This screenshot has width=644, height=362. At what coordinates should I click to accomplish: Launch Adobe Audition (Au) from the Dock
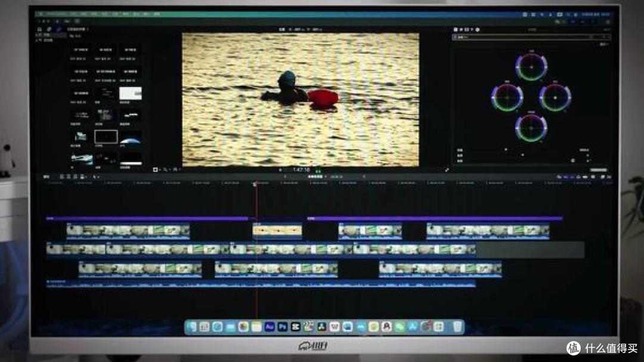pos(270,327)
